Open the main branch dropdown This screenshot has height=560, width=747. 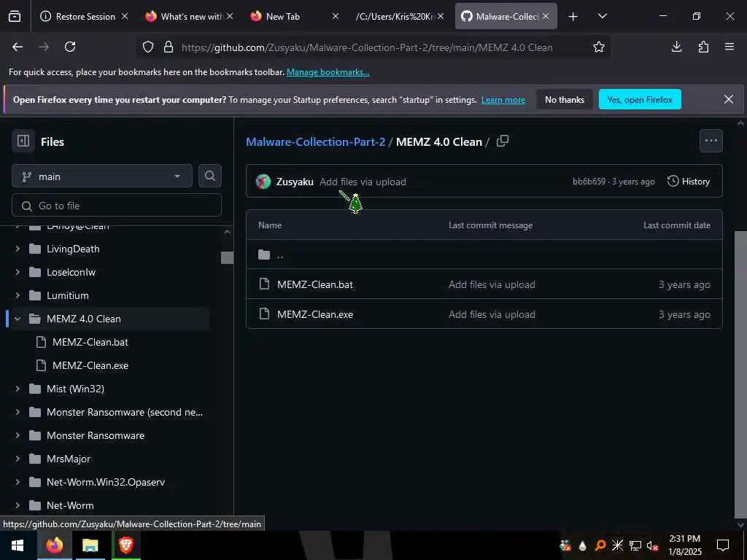[102, 176]
